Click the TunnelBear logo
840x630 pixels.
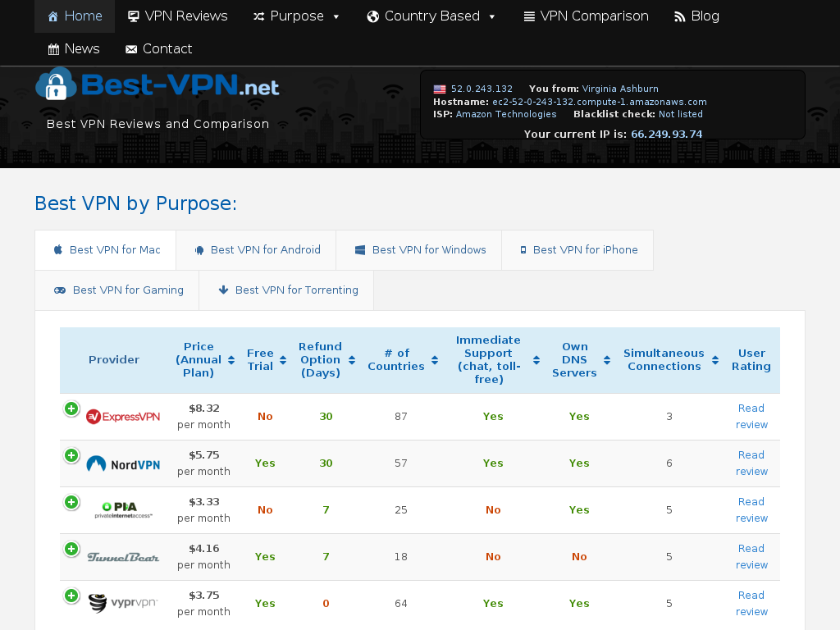coord(123,557)
